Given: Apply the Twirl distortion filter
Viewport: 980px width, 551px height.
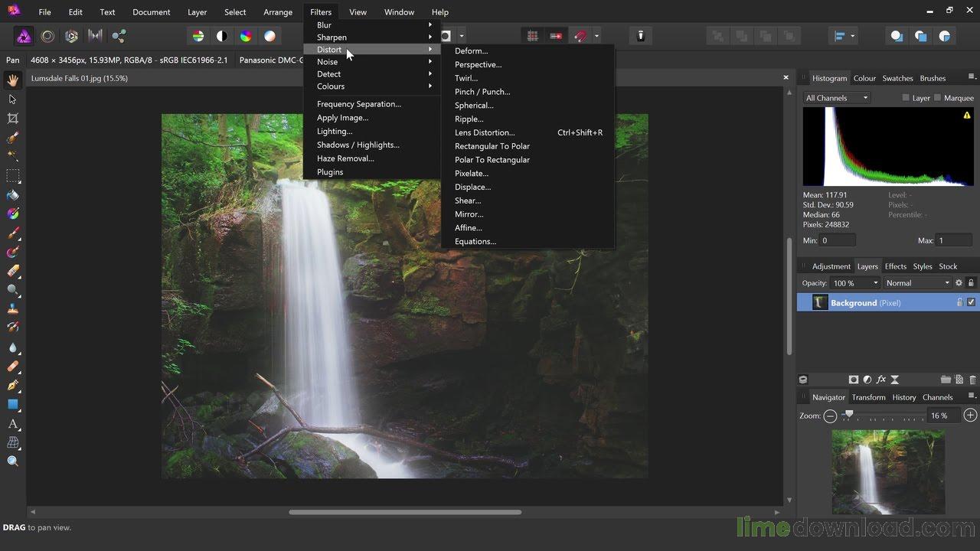Looking at the screenshot, I should tap(467, 77).
